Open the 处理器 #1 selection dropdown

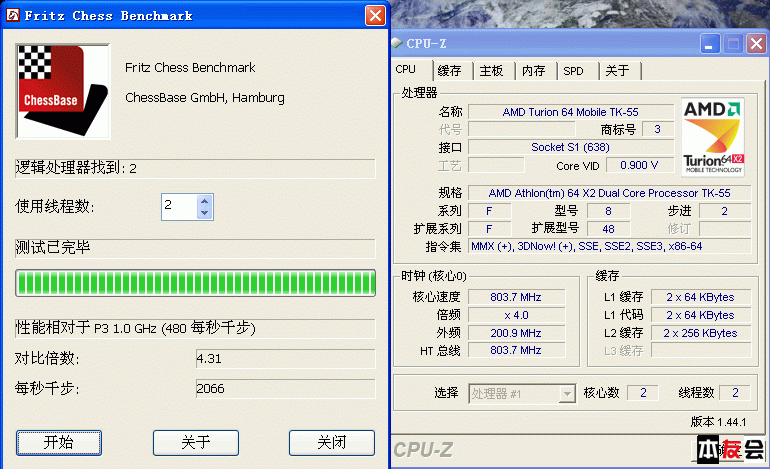coord(522,393)
